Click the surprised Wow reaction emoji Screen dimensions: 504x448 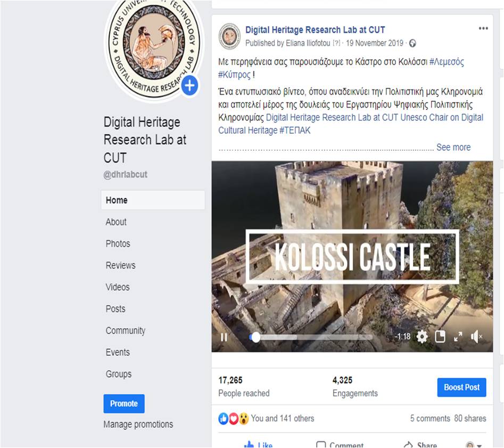[x=244, y=419]
